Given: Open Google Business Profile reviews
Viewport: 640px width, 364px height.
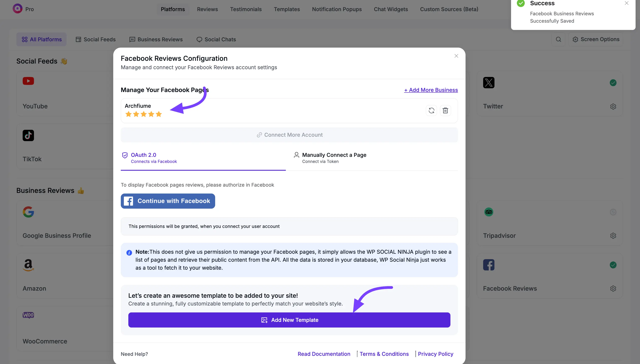Looking at the screenshot, I should [x=28, y=212].
